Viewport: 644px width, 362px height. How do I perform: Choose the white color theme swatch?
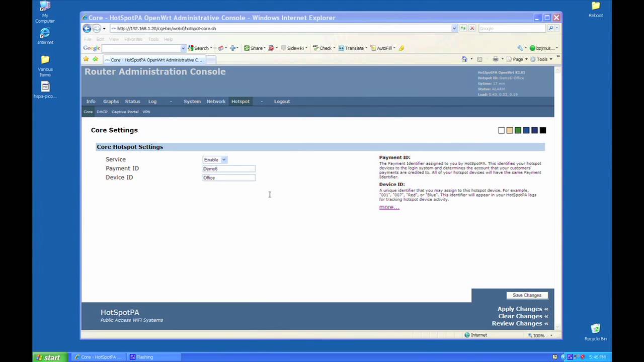pos(501,130)
